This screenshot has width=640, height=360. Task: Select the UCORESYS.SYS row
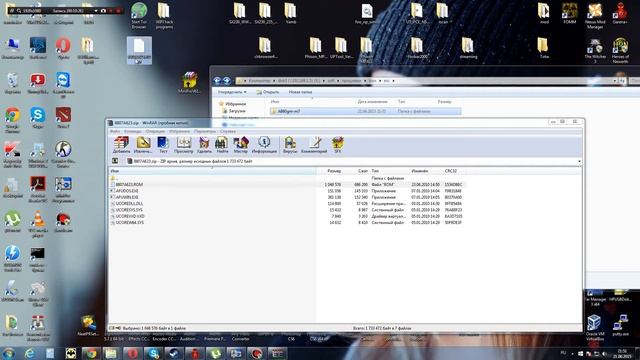point(287,210)
